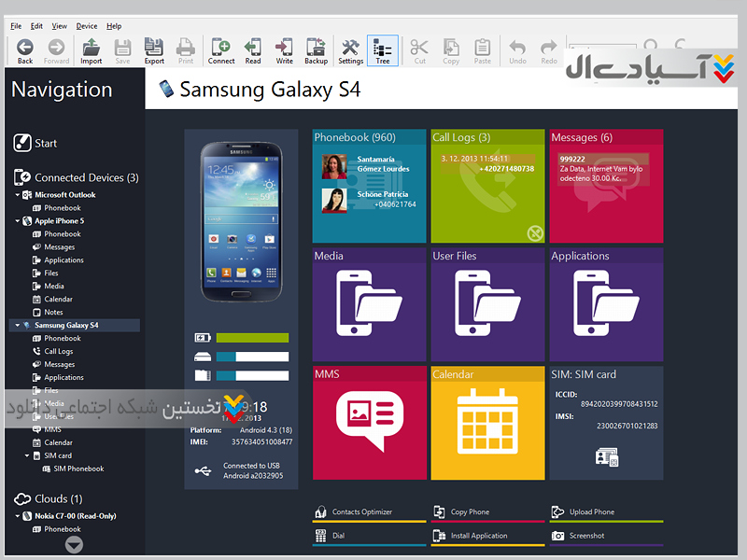Click the Write toolbar icon
The image size is (747, 560).
[x=284, y=50]
